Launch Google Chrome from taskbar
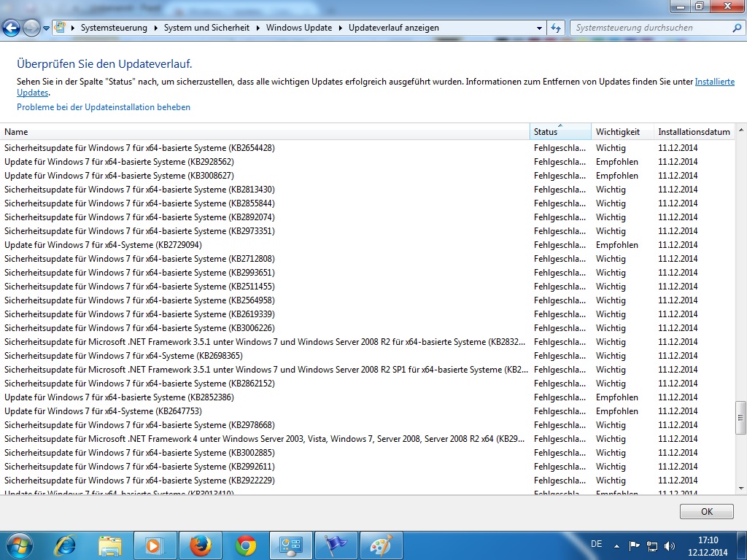 coord(246,545)
